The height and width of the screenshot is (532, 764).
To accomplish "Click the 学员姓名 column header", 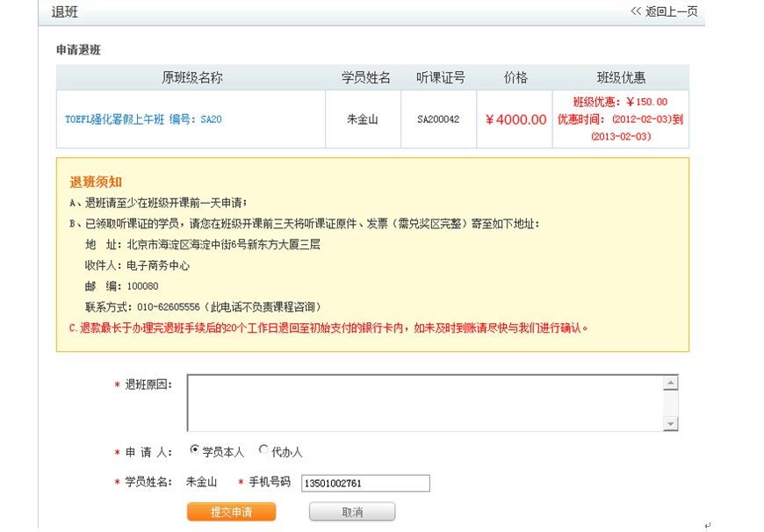I will pyautogui.click(x=365, y=77).
